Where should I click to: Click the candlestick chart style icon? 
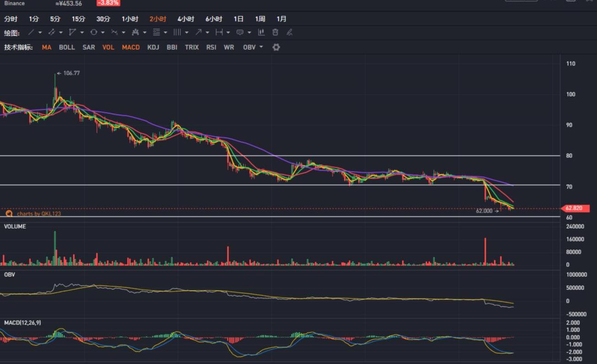pos(261,33)
